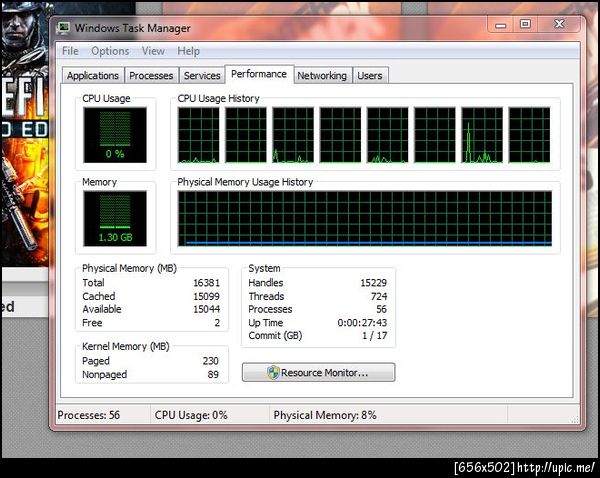Click the Up Time value 0:00:27:43
Viewport: 600px width, 478px height.
[x=362, y=323]
